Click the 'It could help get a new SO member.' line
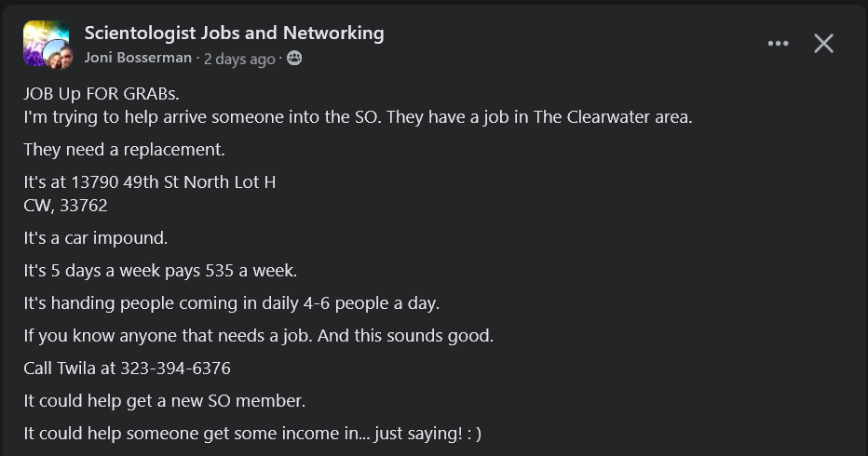The image size is (868, 456). [x=164, y=401]
